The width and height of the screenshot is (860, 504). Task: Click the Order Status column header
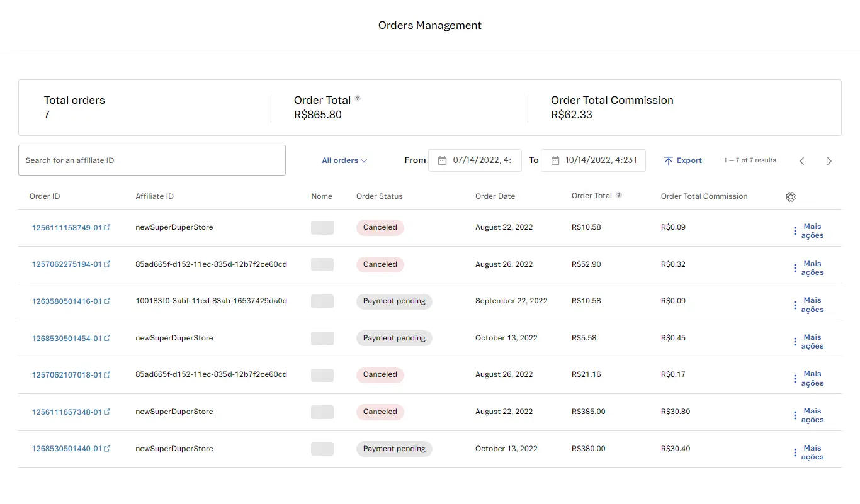pyautogui.click(x=379, y=196)
